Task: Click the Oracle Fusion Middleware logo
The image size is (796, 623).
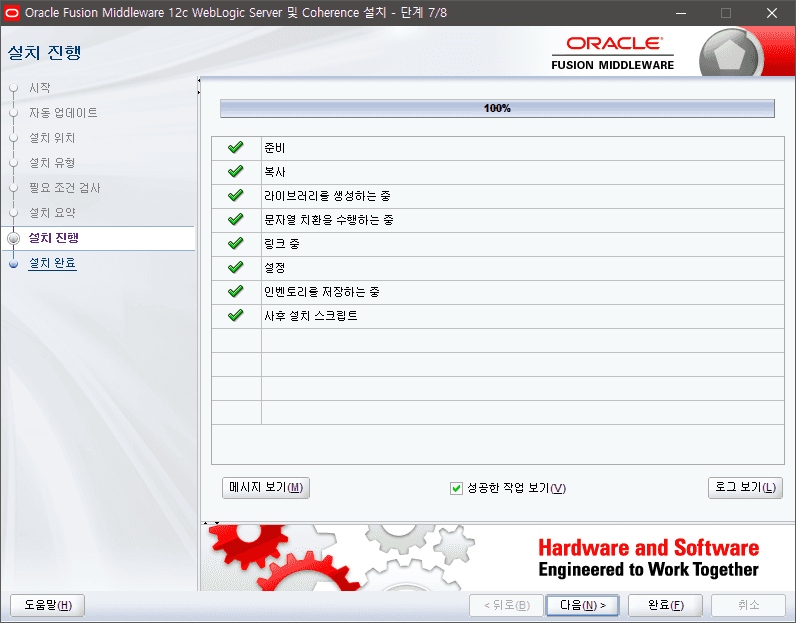Action: 613,53
